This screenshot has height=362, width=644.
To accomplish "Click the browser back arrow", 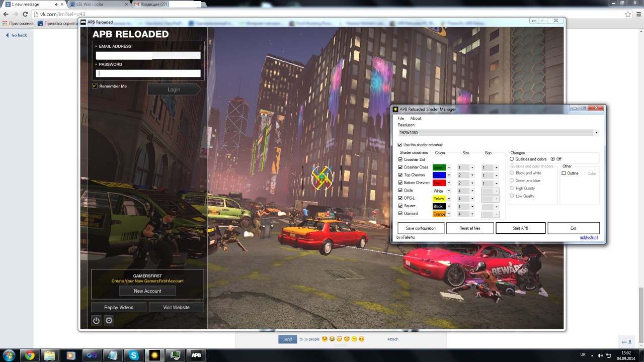I will [x=6, y=14].
